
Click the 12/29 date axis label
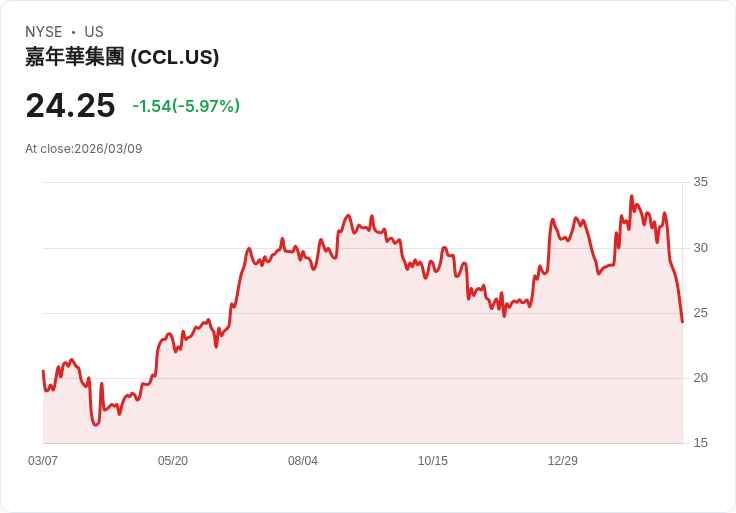coord(563,460)
